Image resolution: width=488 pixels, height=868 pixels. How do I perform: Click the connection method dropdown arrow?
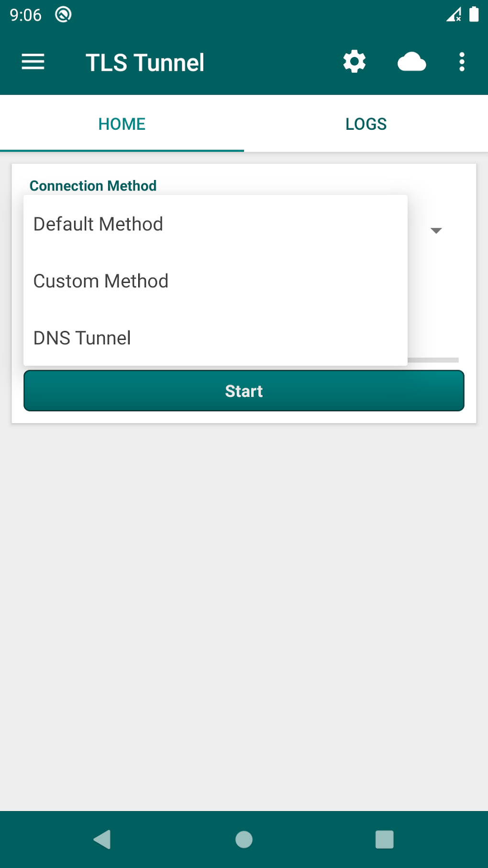tap(436, 231)
